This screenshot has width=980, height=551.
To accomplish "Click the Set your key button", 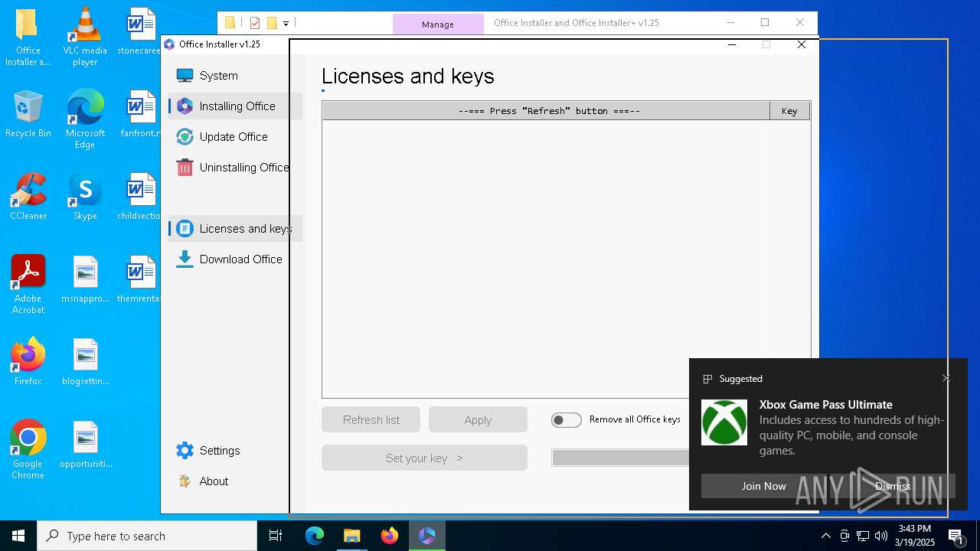I will point(424,458).
